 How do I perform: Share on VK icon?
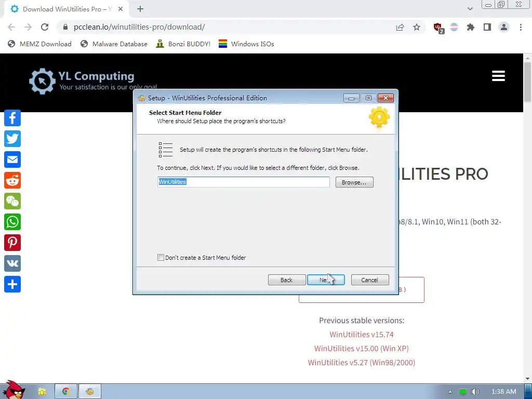[x=12, y=263]
